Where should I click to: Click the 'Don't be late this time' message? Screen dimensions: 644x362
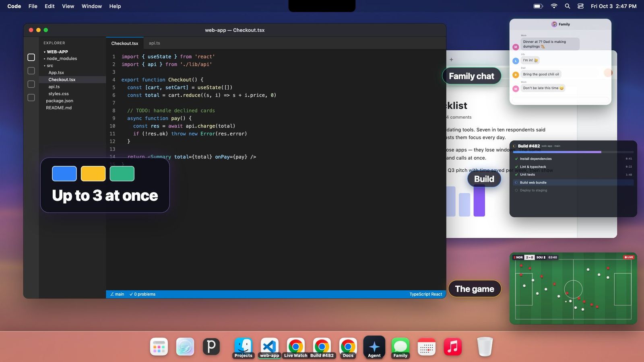point(543,88)
